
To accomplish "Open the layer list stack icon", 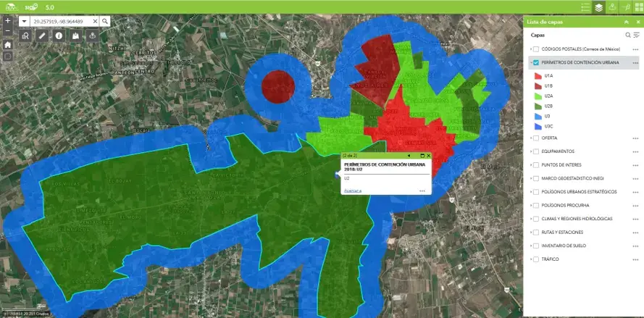I will click(599, 7).
